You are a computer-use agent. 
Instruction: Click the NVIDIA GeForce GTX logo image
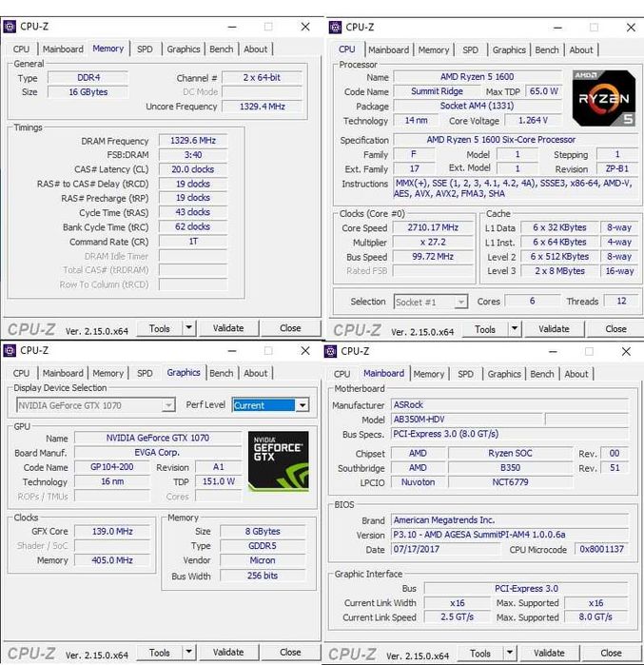278,461
